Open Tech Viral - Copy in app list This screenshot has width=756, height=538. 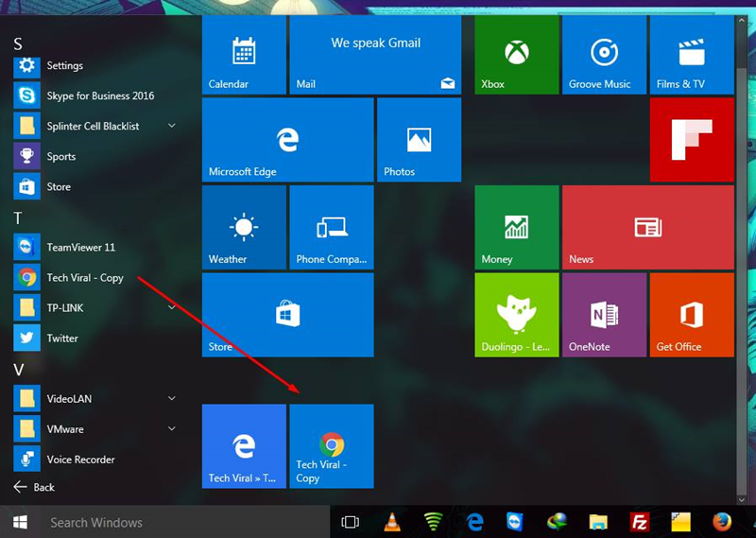coord(94,277)
